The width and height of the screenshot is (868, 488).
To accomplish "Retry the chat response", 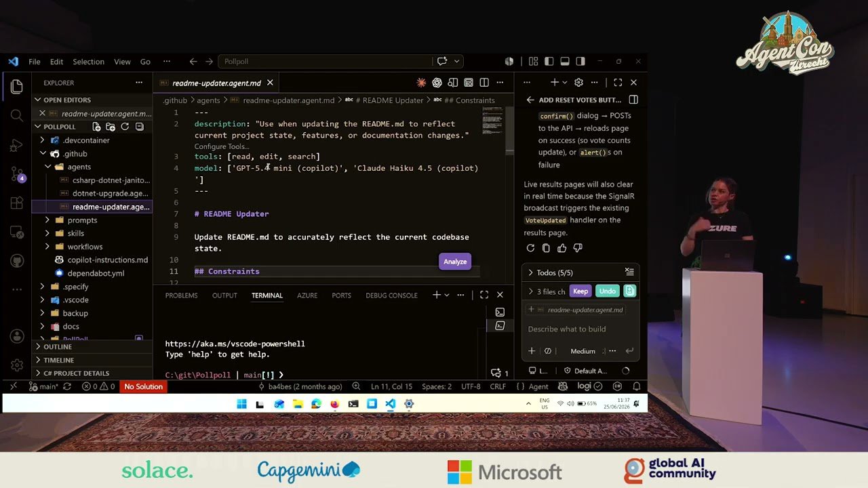I will click(530, 248).
